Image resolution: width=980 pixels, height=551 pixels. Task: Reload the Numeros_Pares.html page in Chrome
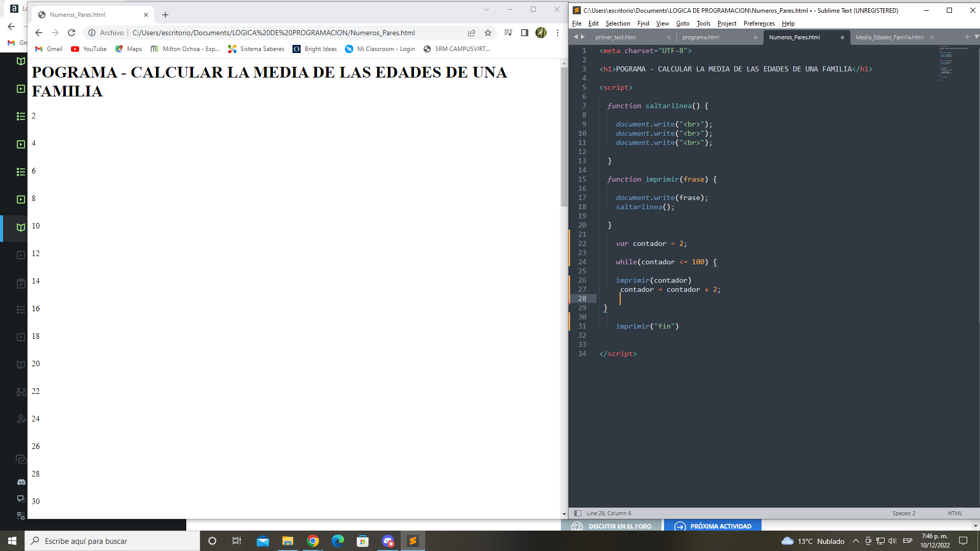tap(71, 33)
